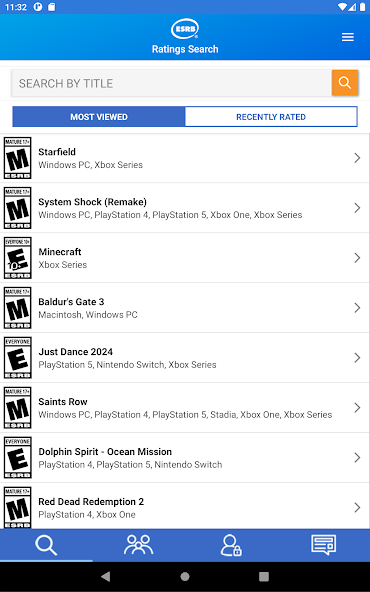Tap the Android back navigation button
370x592 pixels.
pos(106,576)
